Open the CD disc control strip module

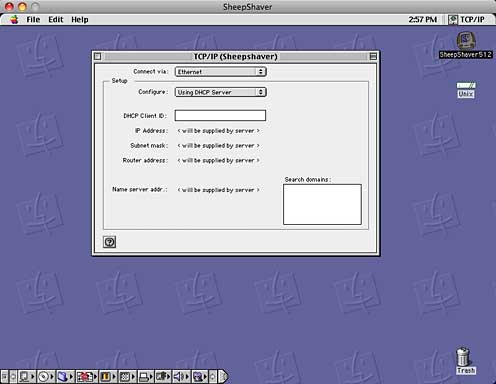pyautogui.click(x=46, y=377)
